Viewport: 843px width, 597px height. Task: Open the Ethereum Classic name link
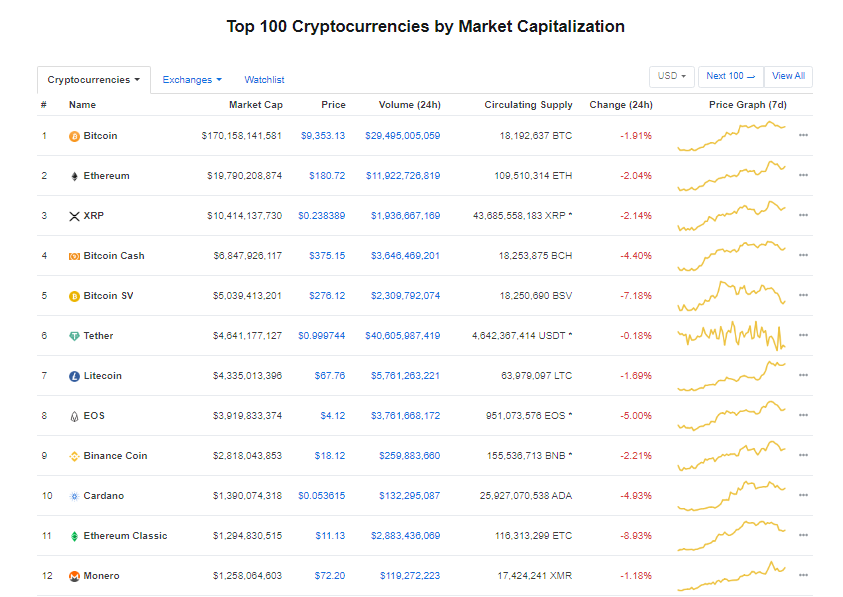[125, 536]
